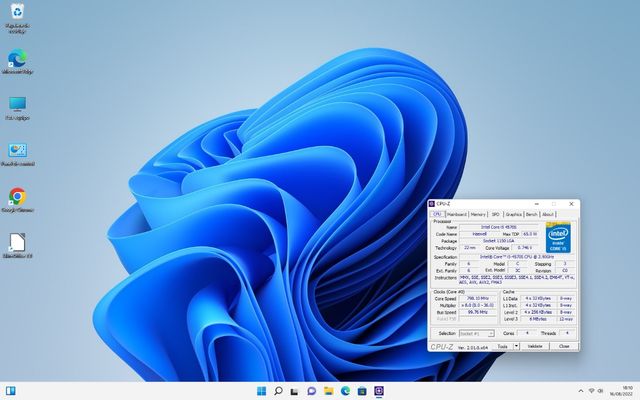Open the clock and date in taskbar
The width and height of the screenshot is (640, 400).
621,391
